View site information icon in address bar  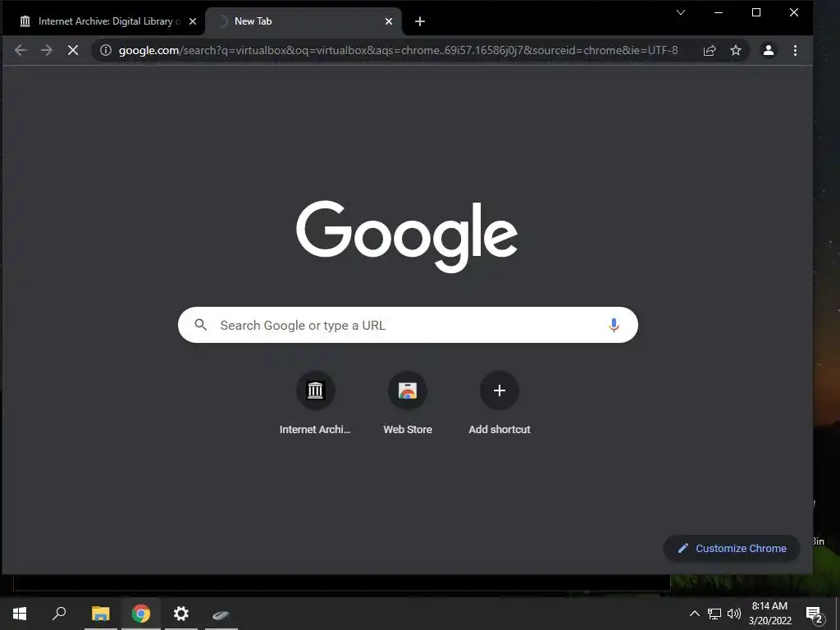coord(106,50)
